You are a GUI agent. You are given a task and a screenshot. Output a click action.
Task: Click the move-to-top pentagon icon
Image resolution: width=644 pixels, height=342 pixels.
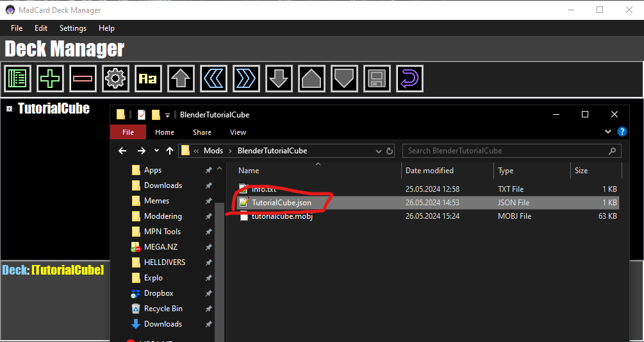311,78
